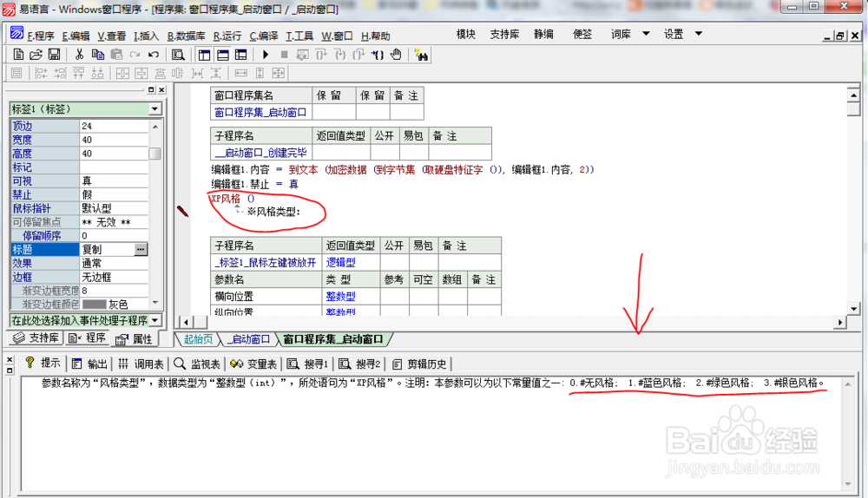The width and height of the screenshot is (868, 498).
Task: Switch to the 程序 panel tab
Action: pyautogui.click(x=87, y=338)
